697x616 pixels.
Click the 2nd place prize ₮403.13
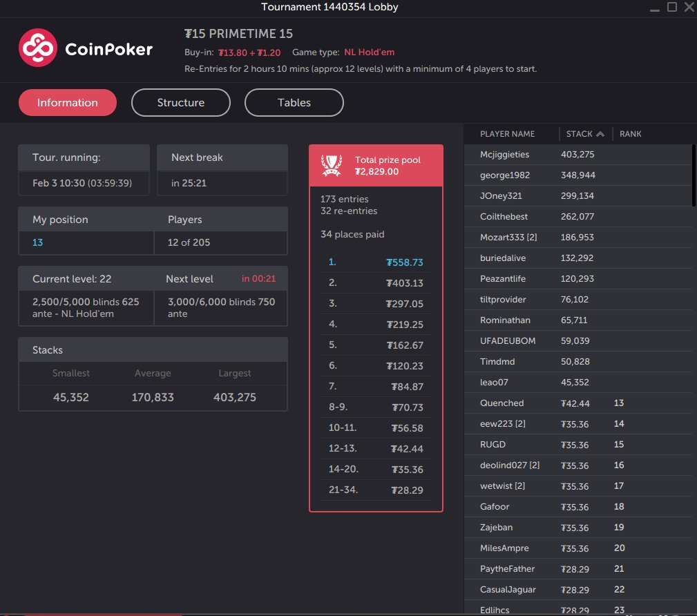coord(405,283)
